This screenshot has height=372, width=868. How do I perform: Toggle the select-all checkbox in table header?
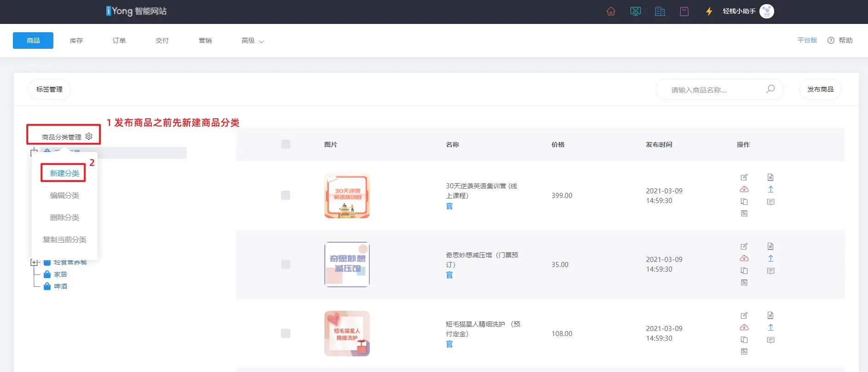point(286,145)
